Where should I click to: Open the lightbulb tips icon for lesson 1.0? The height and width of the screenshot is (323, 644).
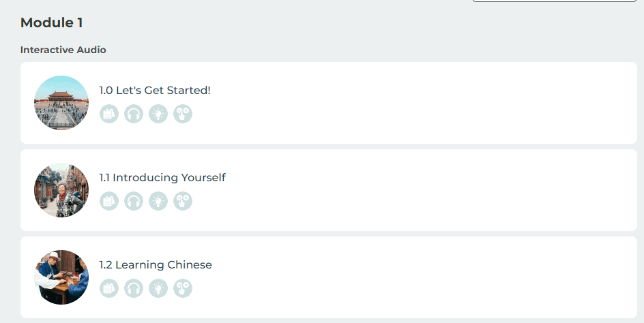point(158,114)
